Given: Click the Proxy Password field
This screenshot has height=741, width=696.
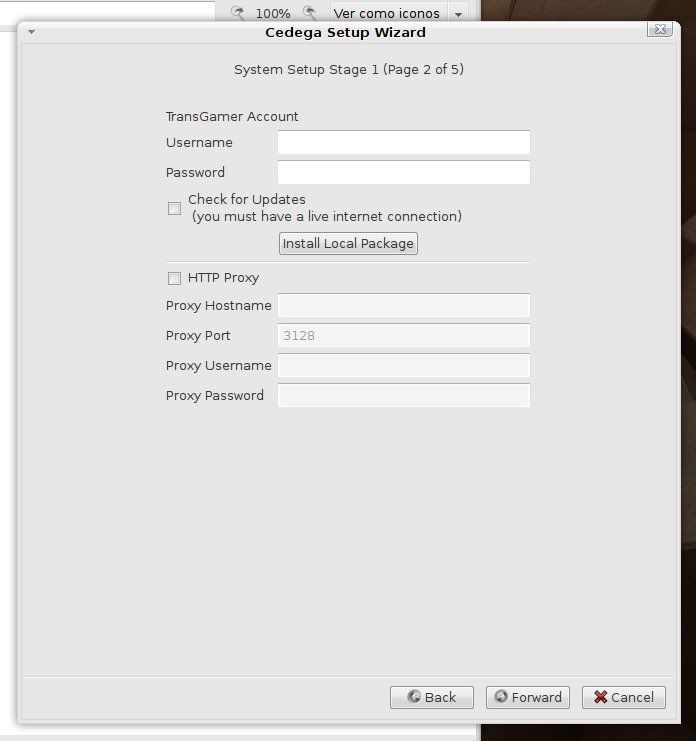Looking at the screenshot, I should 404,395.
